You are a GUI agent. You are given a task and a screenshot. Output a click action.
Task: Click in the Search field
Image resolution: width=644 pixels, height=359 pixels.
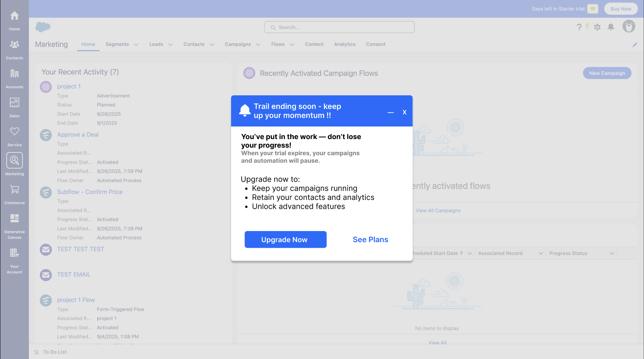coord(339,27)
